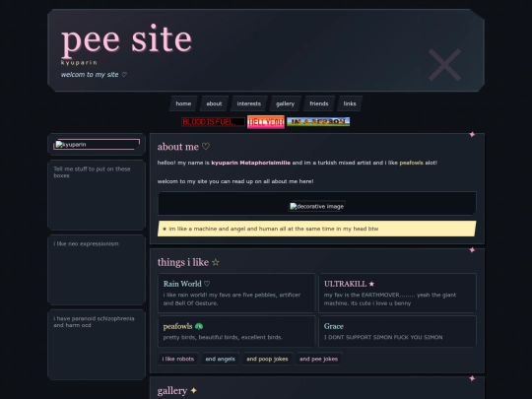Click the i like neo expressionism sidebar text
The image size is (532, 399).
[x=86, y=243]
